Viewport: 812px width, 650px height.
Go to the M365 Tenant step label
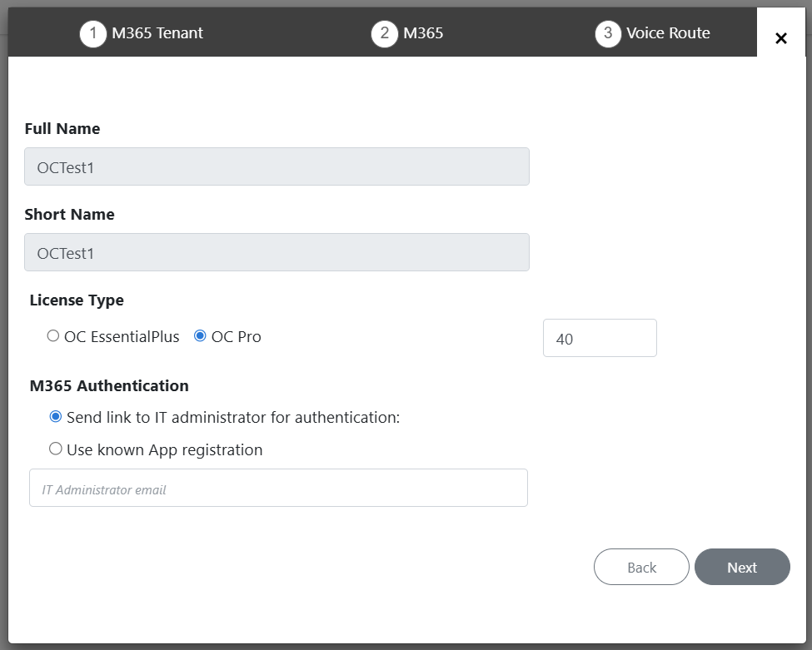(157, 33)
